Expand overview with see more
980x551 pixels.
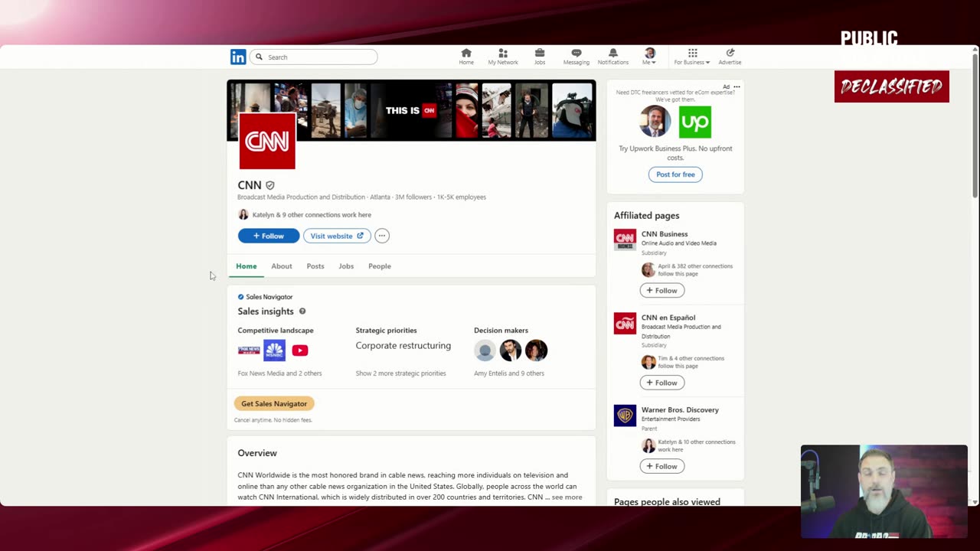567,497
